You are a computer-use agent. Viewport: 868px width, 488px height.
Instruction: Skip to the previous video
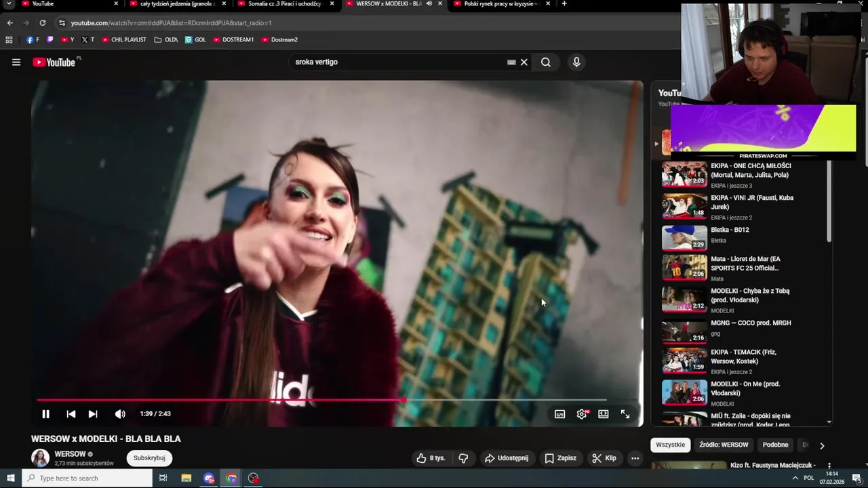(x=71, y=413)
